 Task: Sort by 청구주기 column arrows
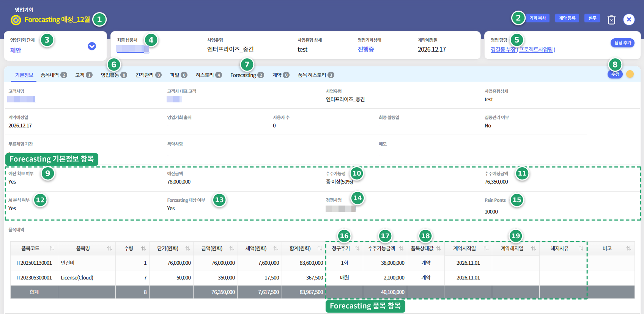coord(357,248)
